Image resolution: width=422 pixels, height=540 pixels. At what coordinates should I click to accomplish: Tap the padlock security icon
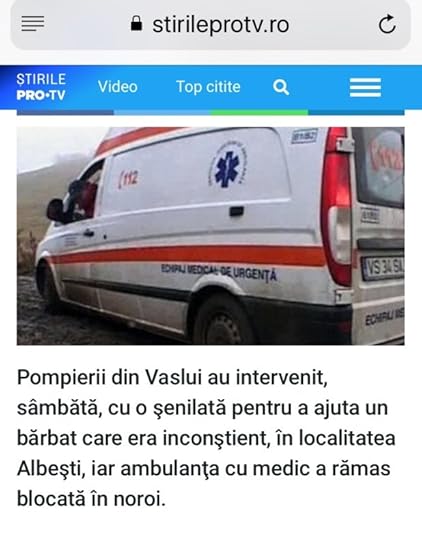tap(136, 24)
